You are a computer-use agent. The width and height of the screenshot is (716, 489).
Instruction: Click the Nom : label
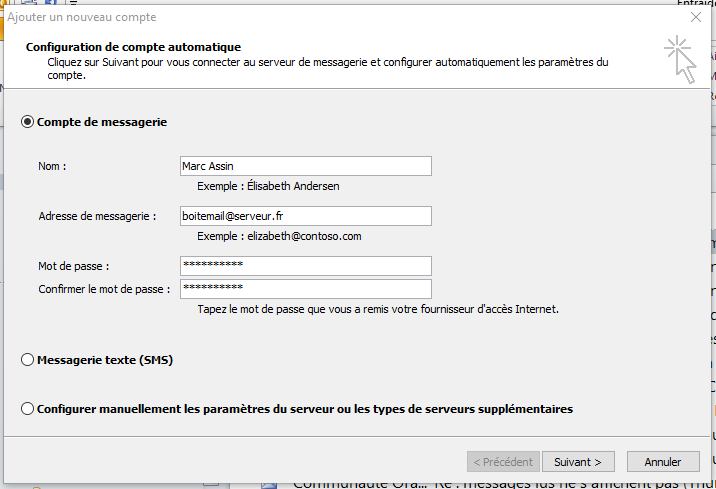coord(52,166)
